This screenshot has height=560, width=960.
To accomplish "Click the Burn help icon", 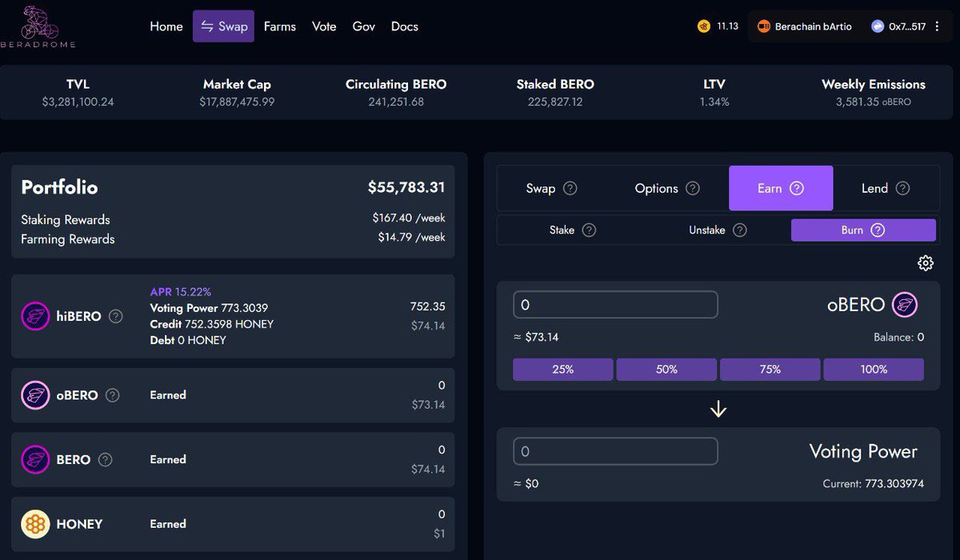I will pos(878,230).
